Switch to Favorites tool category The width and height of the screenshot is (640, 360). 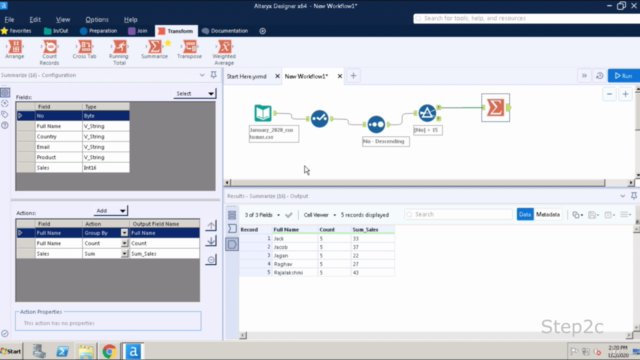coord(17,31)
